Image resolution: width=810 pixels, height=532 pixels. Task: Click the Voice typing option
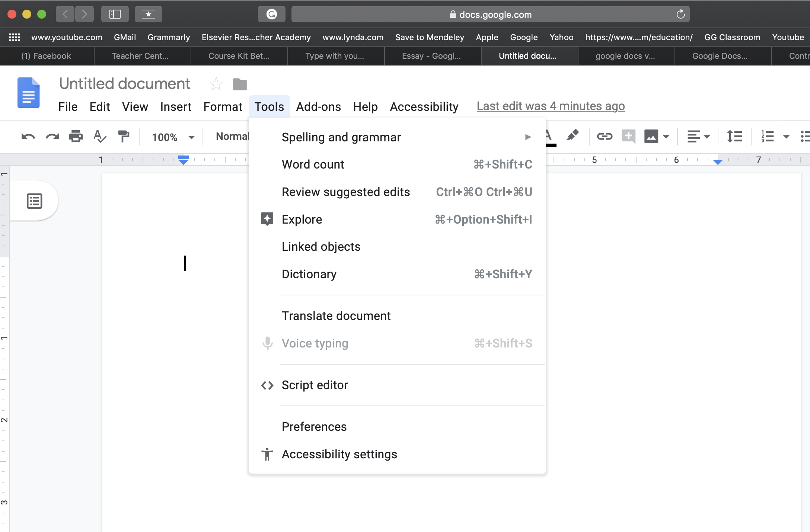(314, 343)
